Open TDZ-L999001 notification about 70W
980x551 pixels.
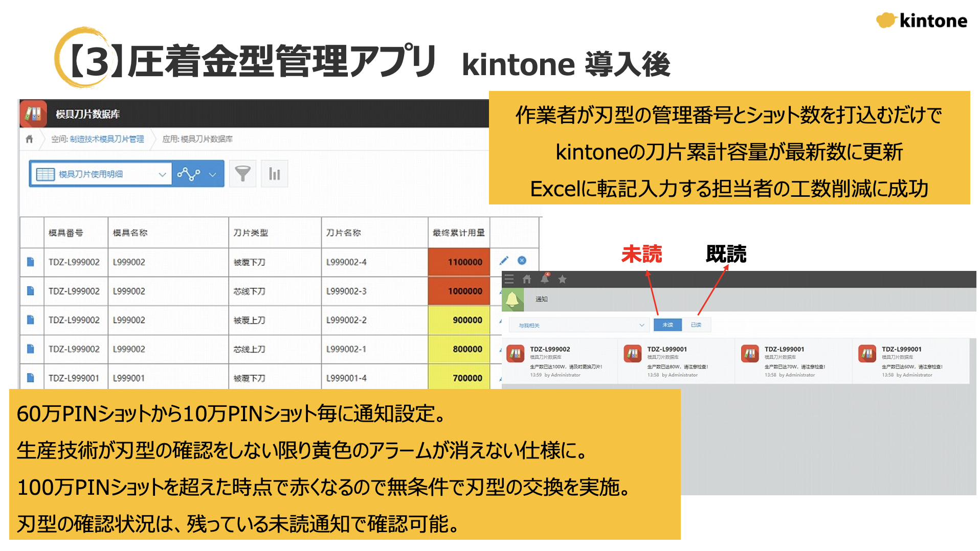(x=794, y=361)
